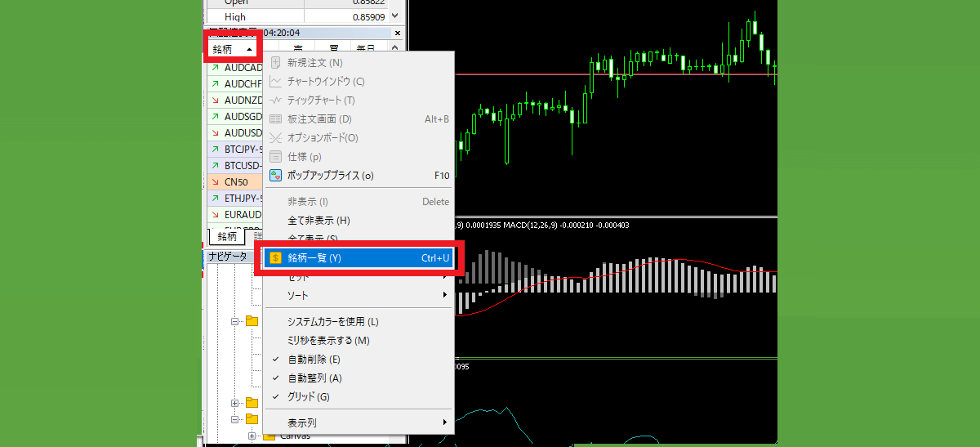Click the 仕様 document icon
980x447 pixels.
[x=275, y=157]
